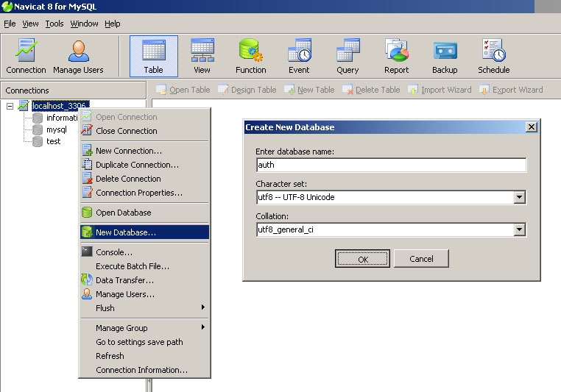
Task: Select the test database icon in tree
Action: coord(38,141)
